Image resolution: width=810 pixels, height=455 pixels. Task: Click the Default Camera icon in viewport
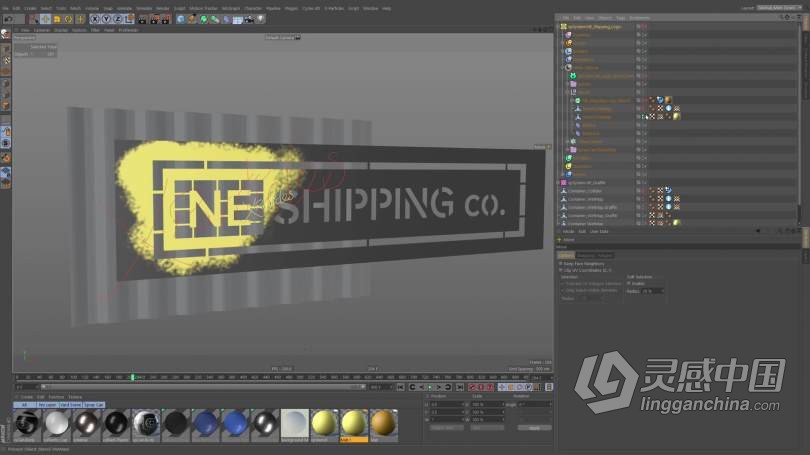tap(298, 37)
